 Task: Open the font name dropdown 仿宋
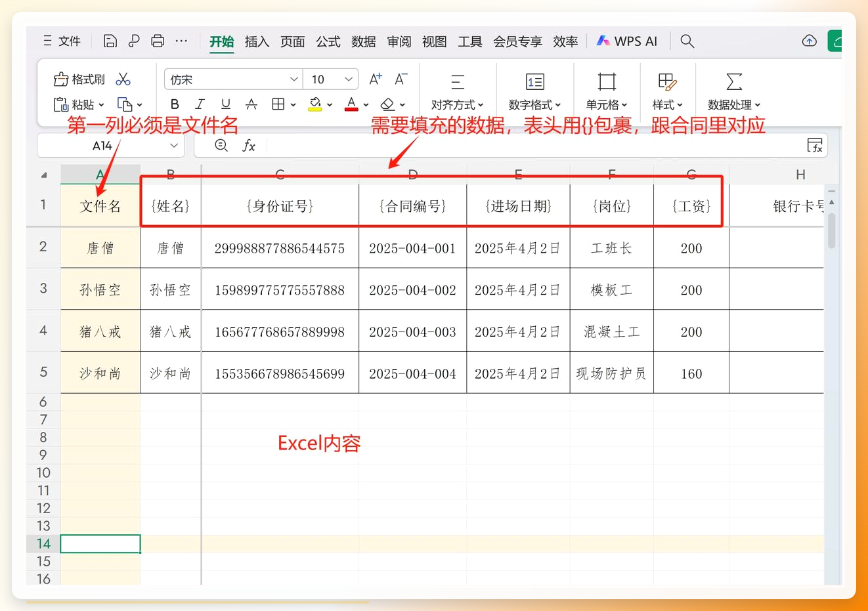(x=233, y=79)
